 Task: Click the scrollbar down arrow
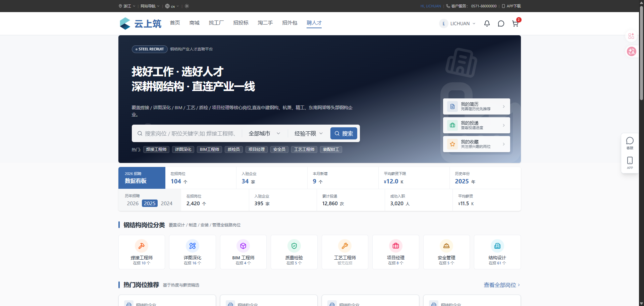click(641, 303)
